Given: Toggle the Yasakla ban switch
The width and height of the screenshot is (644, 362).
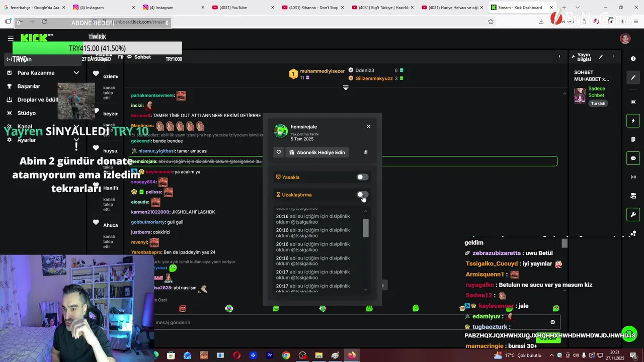Looking at the screenshot, I should (x=362, y=177).
